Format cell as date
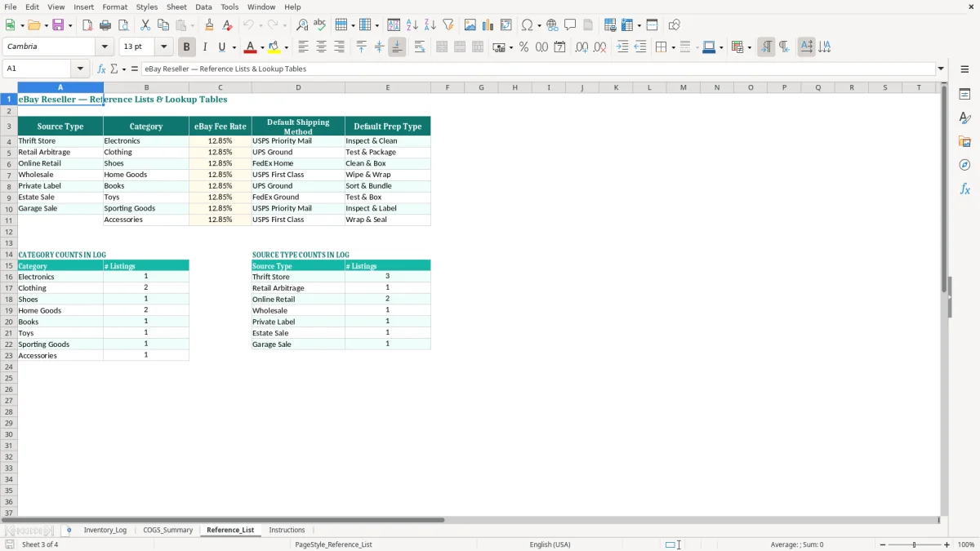This screenshot has width=980, height=551. pos(559,47)
